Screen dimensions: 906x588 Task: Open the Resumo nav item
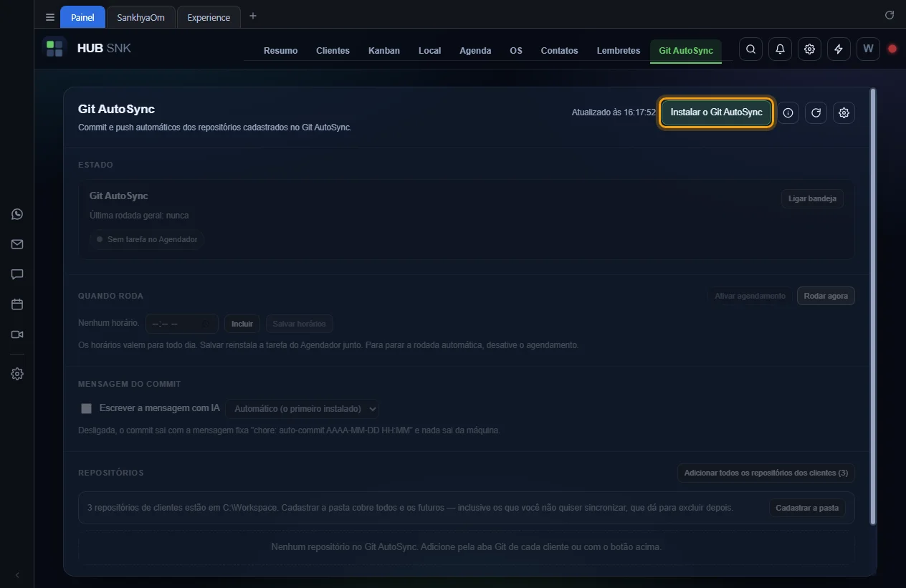tap(280, 51)
